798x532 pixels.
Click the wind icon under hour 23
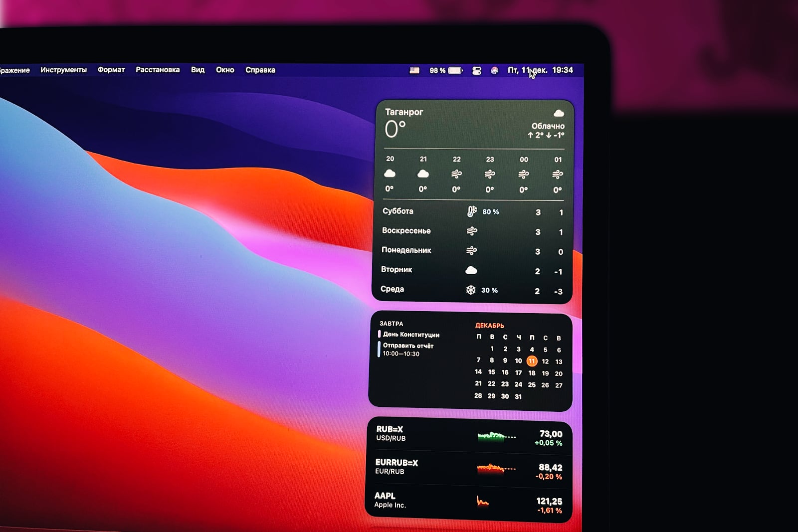490,174
